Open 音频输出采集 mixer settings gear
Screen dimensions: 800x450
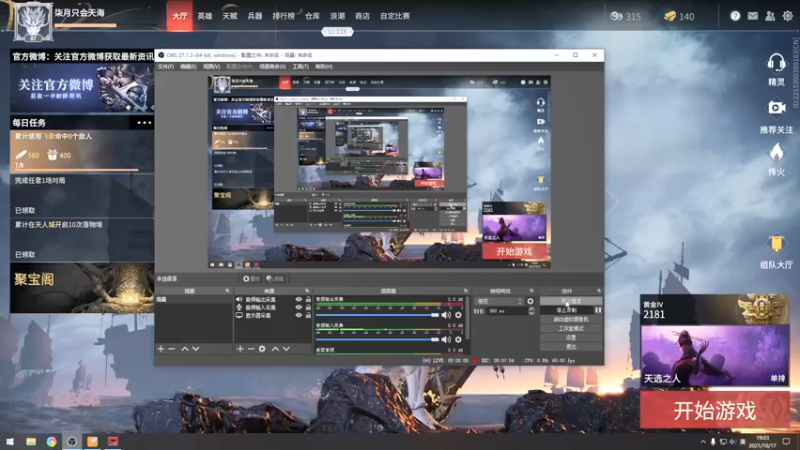(x=458, y=315)
